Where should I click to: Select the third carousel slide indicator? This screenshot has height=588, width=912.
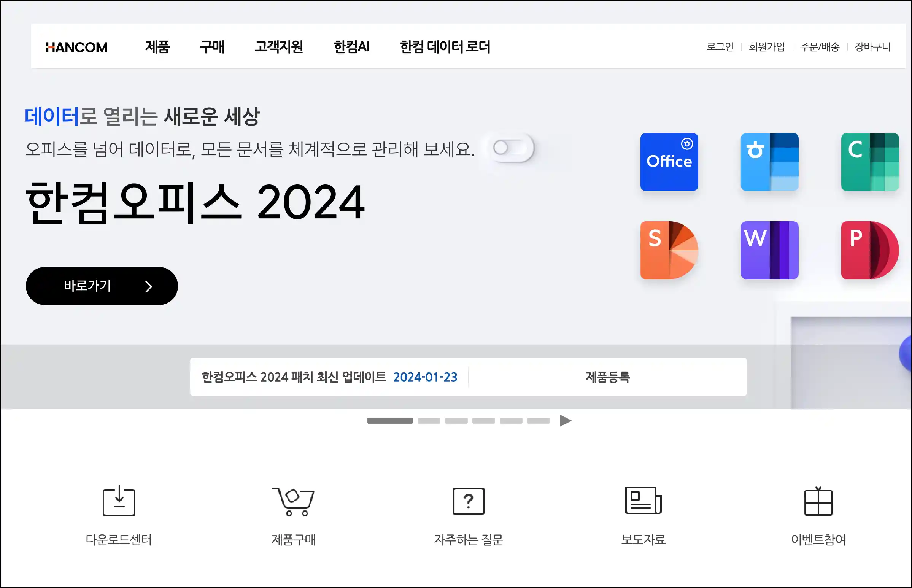pyautogui.click(x=456, y=421)
